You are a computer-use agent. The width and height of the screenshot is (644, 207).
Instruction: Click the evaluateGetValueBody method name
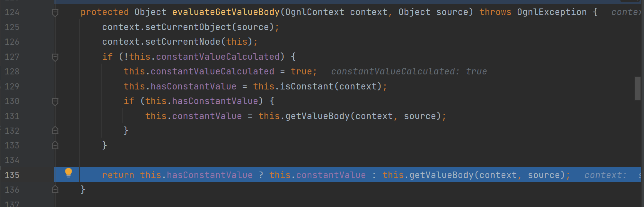click(x=226, y=12)
